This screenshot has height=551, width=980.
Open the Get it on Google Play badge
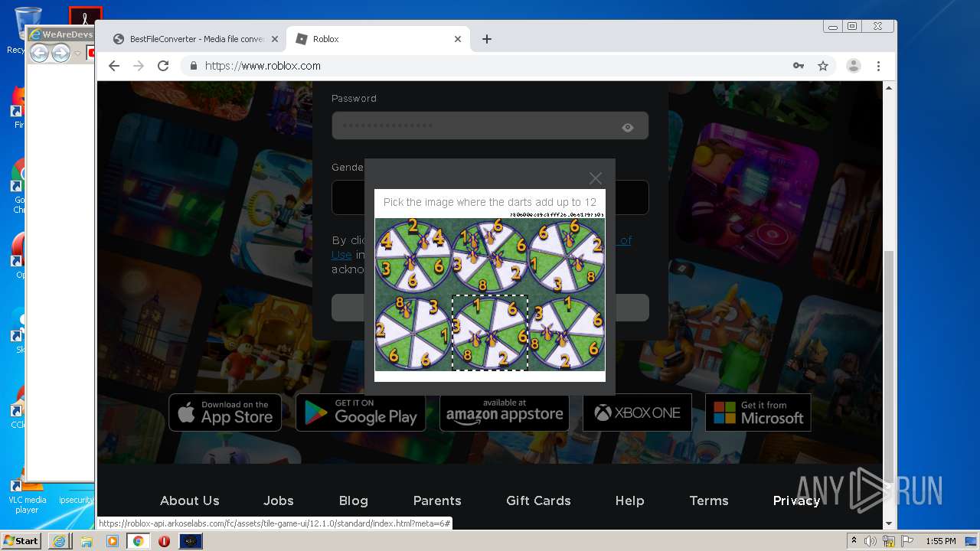click(x=361, y=412)
